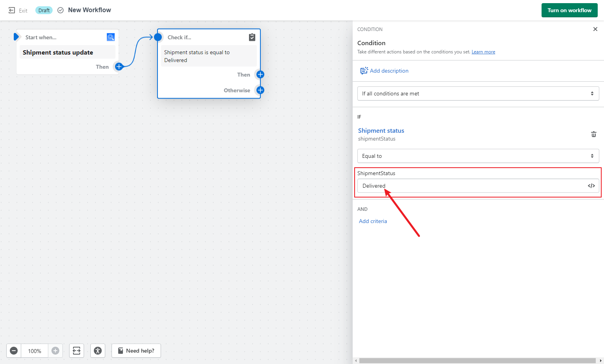The width and height of the screenshot is (604, 364).
Task: Click the Start when header text
Action: click(41, 37)
